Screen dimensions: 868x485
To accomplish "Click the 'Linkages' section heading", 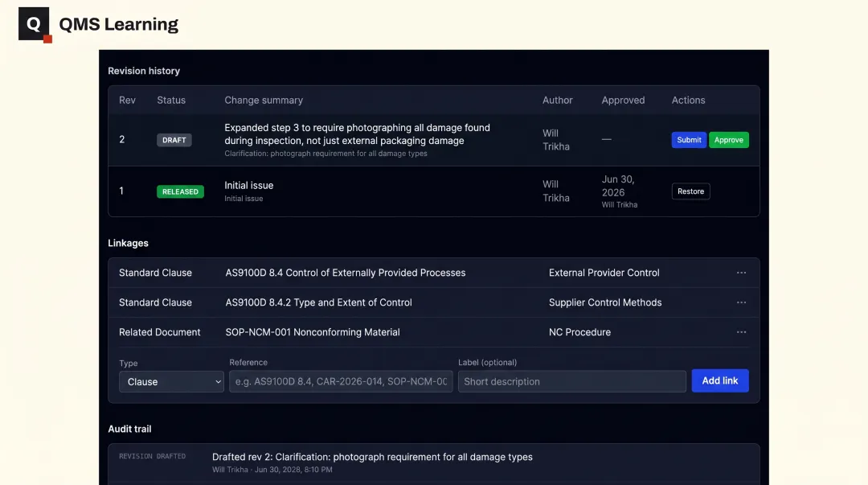I will tap(128, 244).
